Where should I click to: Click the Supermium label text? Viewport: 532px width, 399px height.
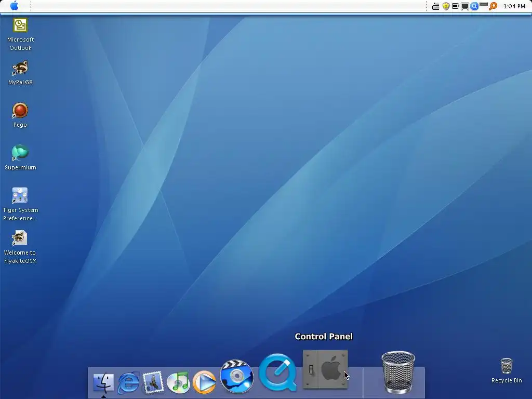tap(20, 167)
